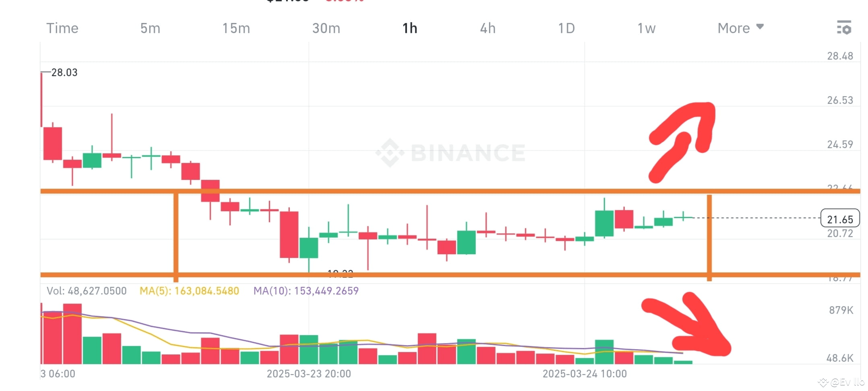Click the 2025-03-24 10:00 axis label
Viewport: 868px width, 391px height.
click(590, 373)
